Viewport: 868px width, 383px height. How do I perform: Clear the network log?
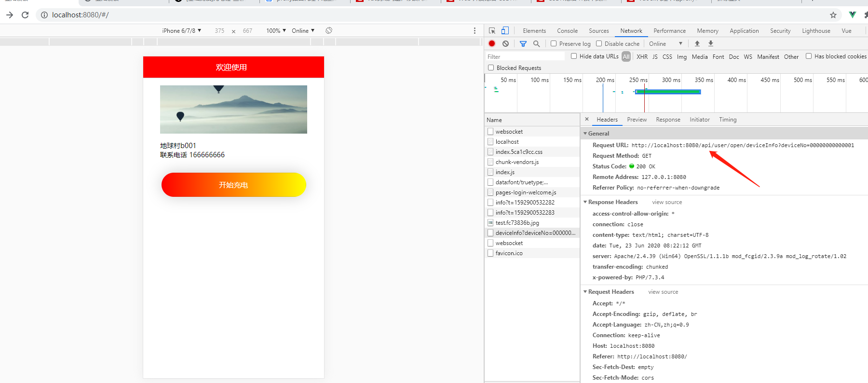pyautogui.click(x=505, y=43)
